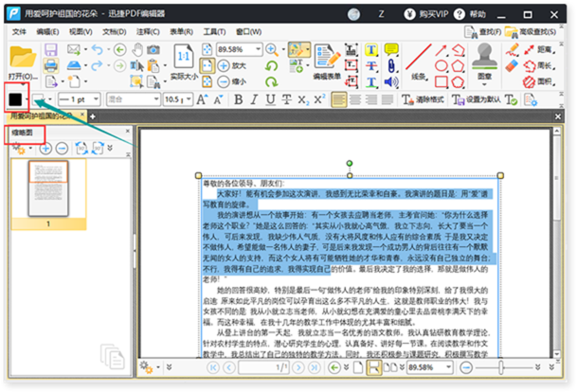Viewport: 577px width, 392px height.
Task: Click the 查找(F) find button
Action: click(482, 32)
